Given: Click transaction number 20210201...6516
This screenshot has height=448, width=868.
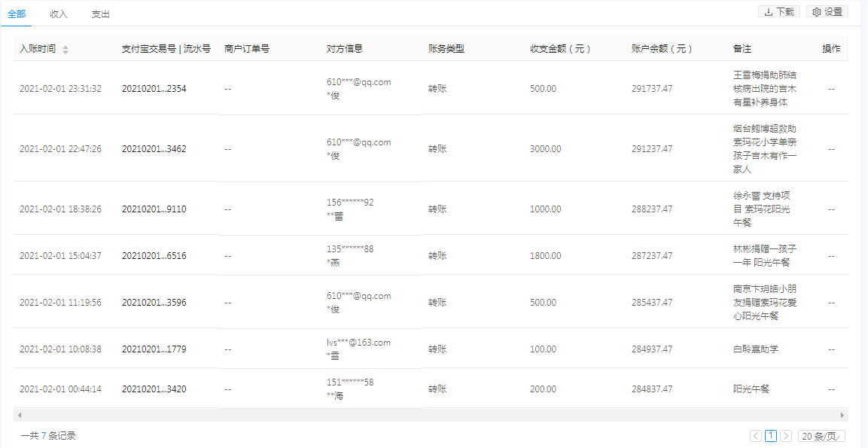Looking at the screenshot, I should click(153, 254).
